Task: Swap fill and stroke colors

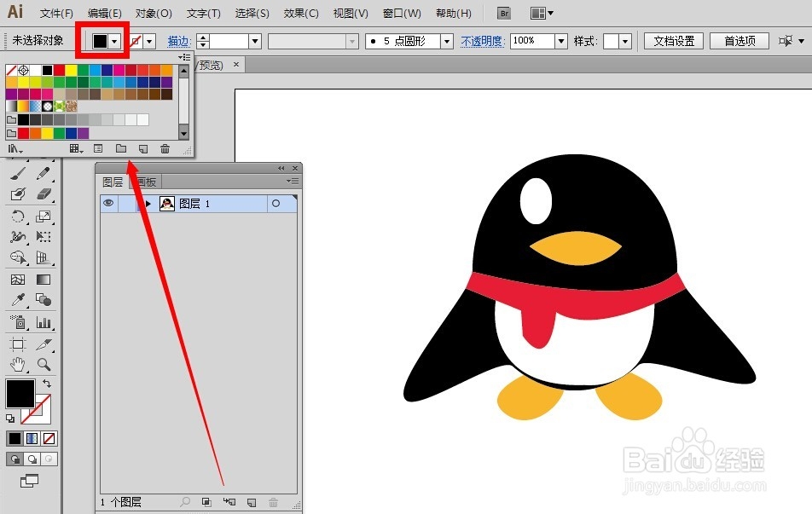Action: coord(47,384)
